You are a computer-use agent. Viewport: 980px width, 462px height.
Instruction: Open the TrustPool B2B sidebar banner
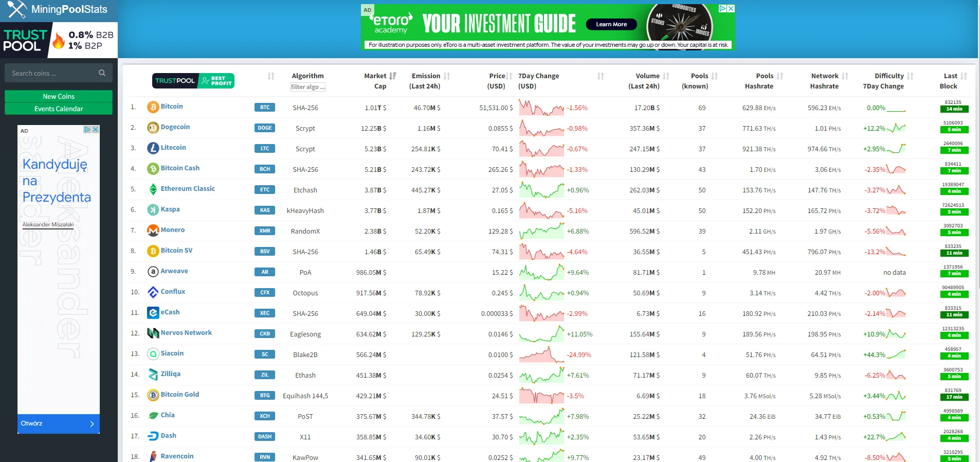(59, 40)
